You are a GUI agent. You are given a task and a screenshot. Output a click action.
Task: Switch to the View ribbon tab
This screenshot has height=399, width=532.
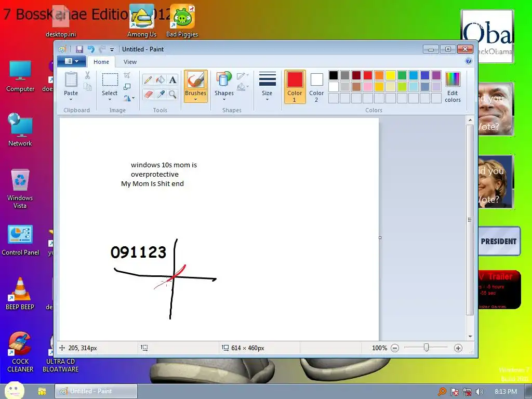coord(130,62)
